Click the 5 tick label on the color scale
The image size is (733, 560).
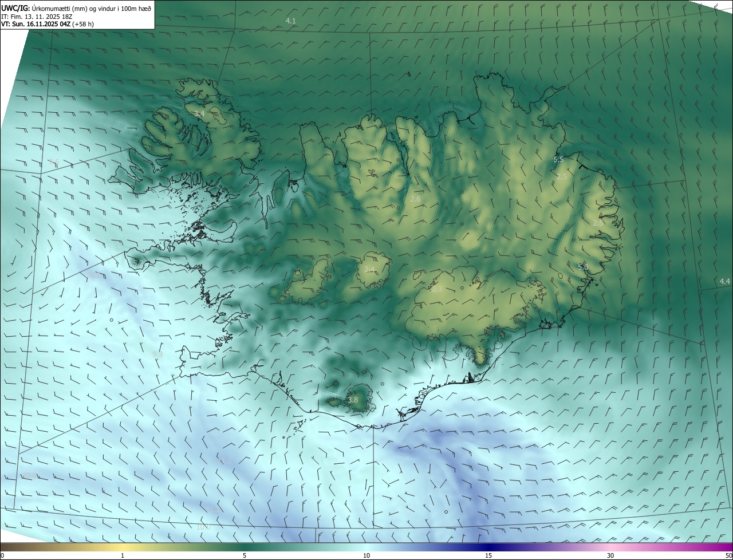coord(245,555)
